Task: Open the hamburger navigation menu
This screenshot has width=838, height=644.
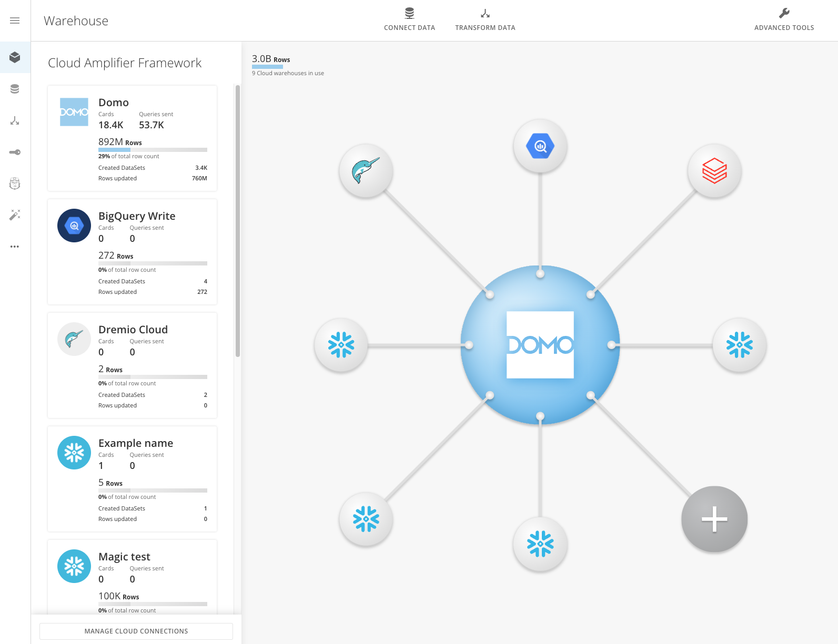Action: pos(15,21)
